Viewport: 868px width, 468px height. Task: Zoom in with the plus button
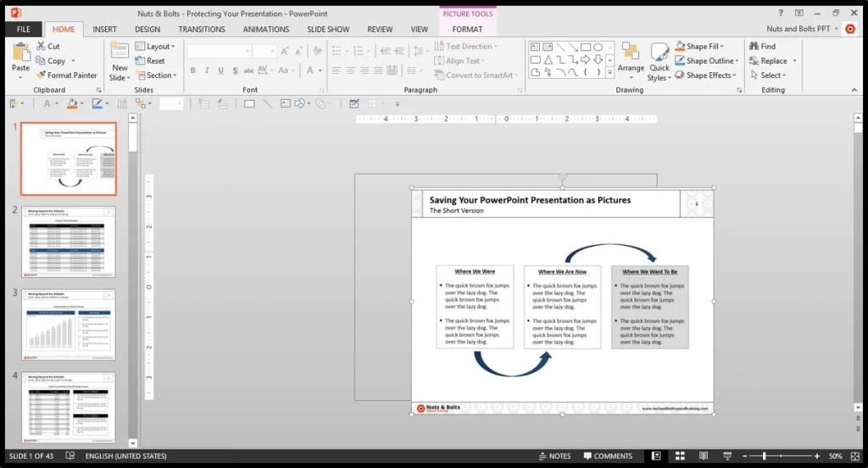(x=816, y=456)
